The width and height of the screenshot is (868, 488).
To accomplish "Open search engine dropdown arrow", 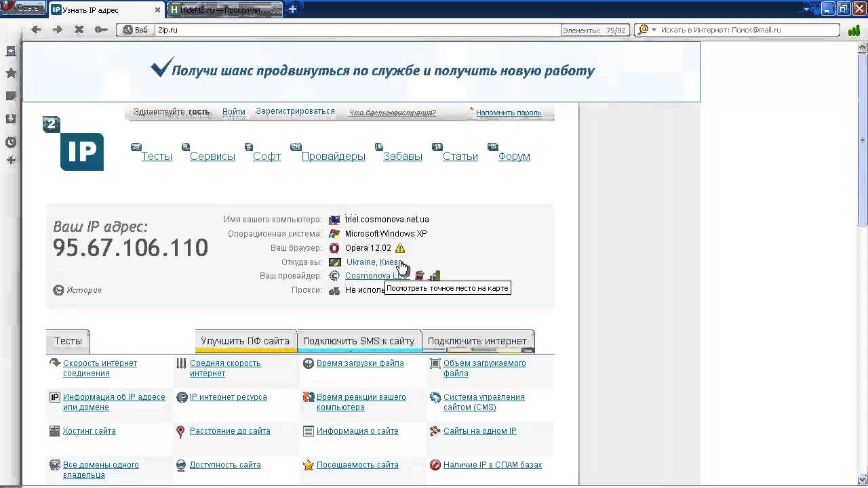I will [654, 30].
